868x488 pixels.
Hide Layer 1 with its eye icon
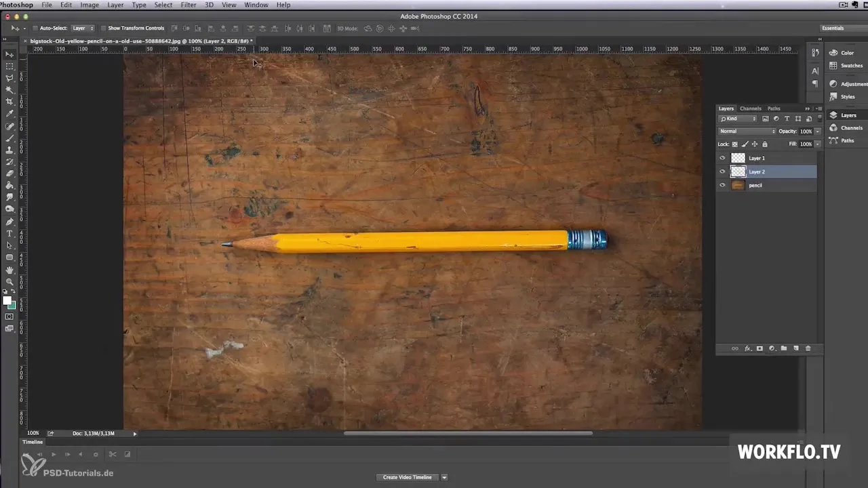click(x=722, y=158)
